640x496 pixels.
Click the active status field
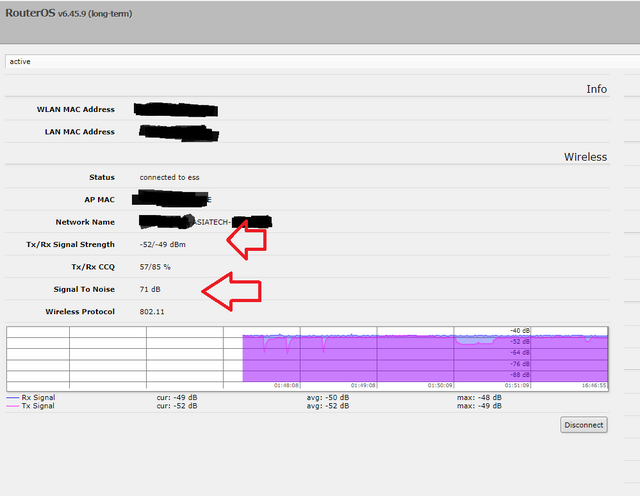point(320,62)
